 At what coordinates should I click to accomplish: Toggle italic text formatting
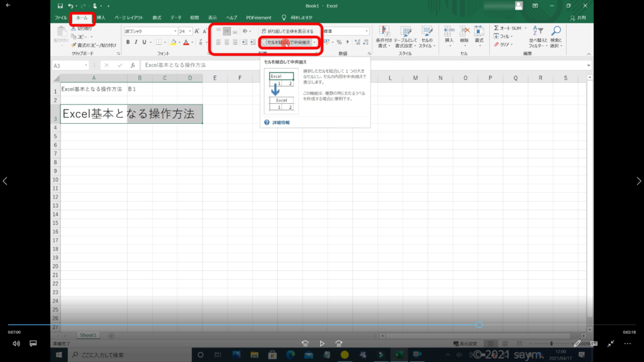tap(136, 42)
